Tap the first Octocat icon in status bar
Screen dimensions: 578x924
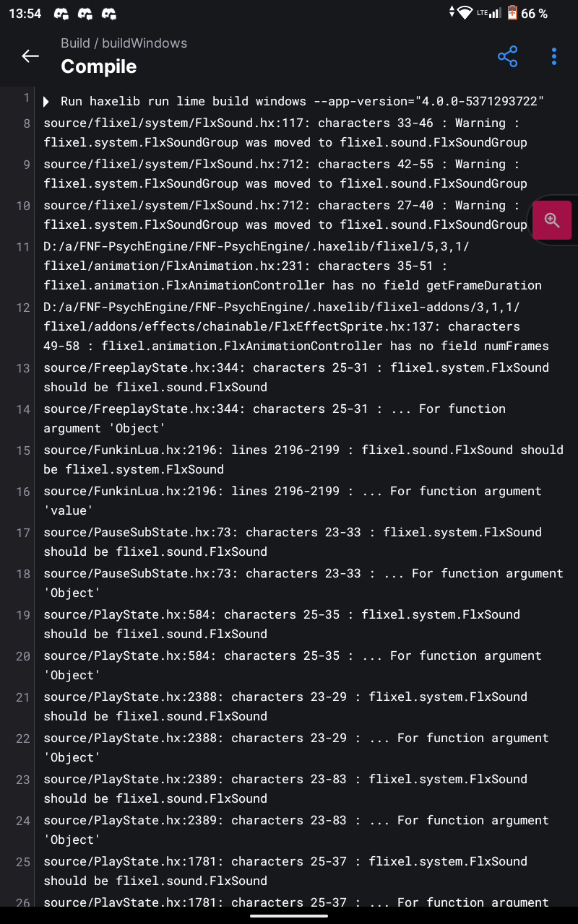click(61, 13)
